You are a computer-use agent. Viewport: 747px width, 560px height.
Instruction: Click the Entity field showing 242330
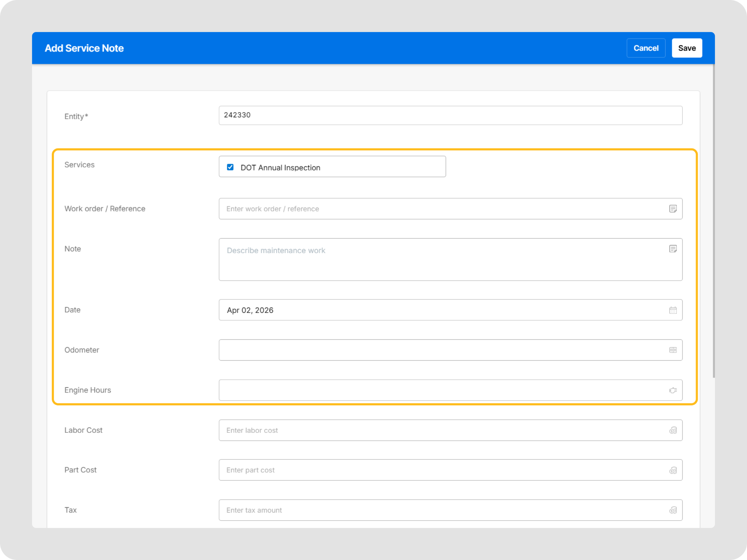pyautogui.click(x=450, y=115)
